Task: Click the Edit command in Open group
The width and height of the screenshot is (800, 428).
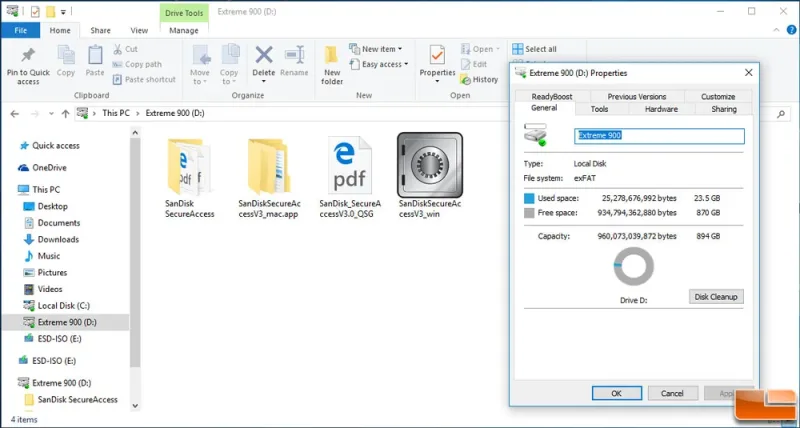Action: (x=473, y=64)
